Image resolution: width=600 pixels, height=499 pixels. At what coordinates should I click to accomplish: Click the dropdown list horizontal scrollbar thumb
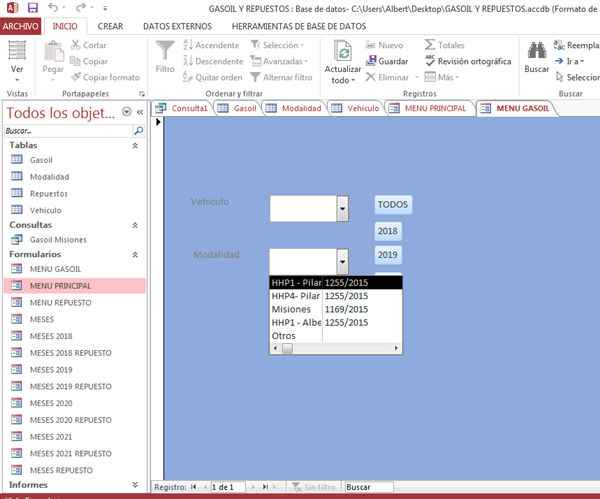(x=287, y=348)
